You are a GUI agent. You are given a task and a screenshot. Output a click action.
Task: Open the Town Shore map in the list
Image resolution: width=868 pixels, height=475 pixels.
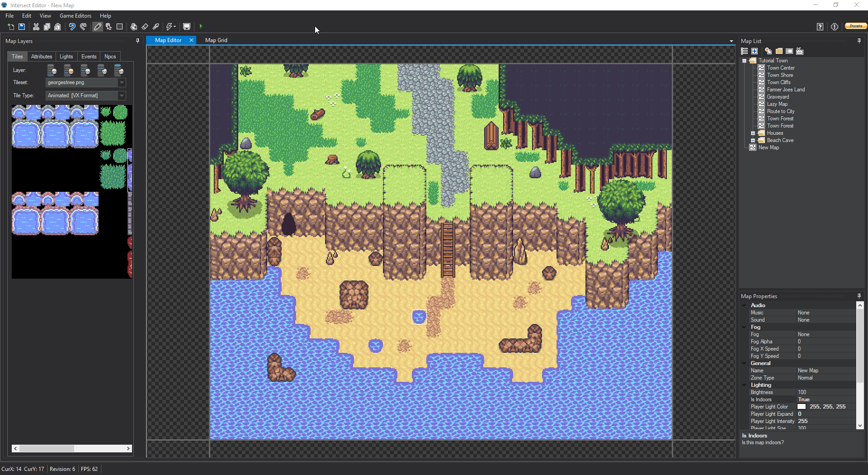(780, 75)
